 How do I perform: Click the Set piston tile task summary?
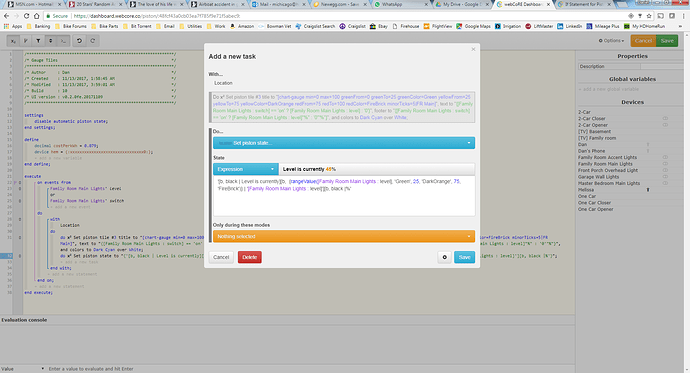342,107
